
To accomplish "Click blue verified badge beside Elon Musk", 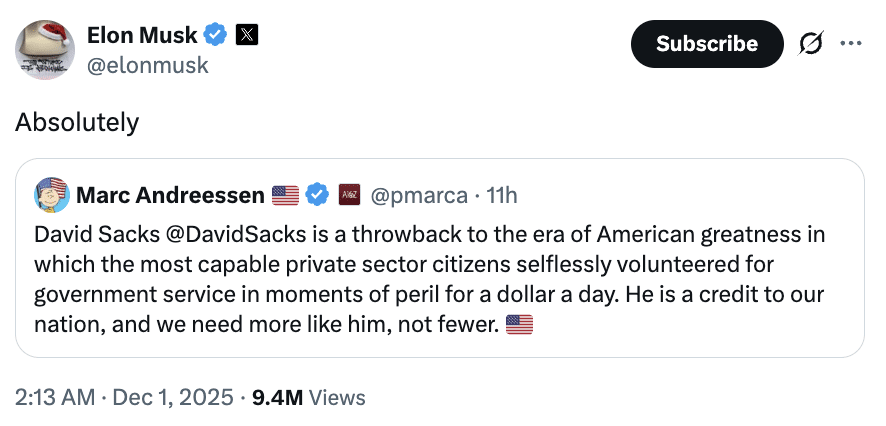I will [215, 36].
